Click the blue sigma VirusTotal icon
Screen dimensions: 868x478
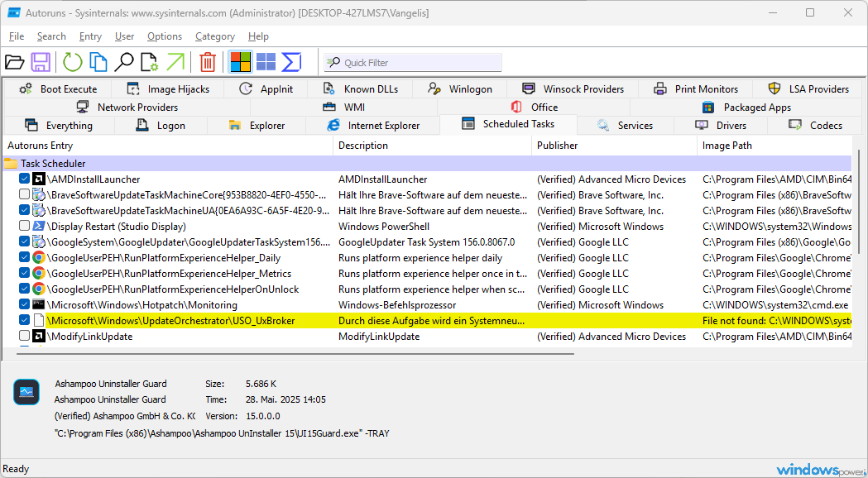pyautogui.click(x=291, y=62)
